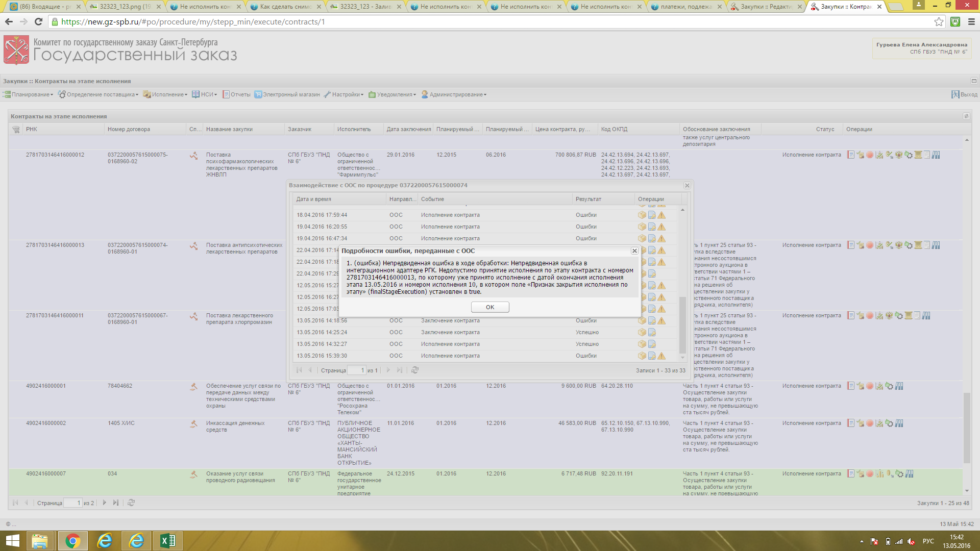The width and height of the screenshot is (980, 551).
Task: Click coat of arms icon for contract 2781703146416000013
Action: coord(899,245)
